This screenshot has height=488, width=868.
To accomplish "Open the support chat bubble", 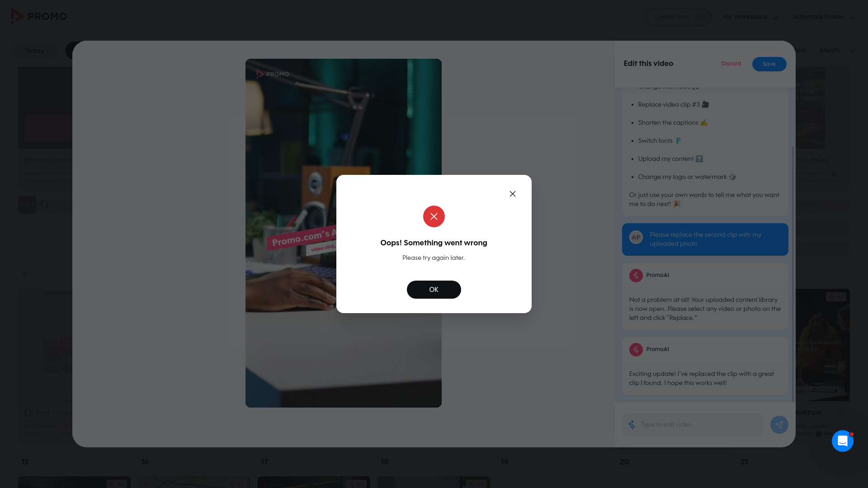I will pos(842,441).
